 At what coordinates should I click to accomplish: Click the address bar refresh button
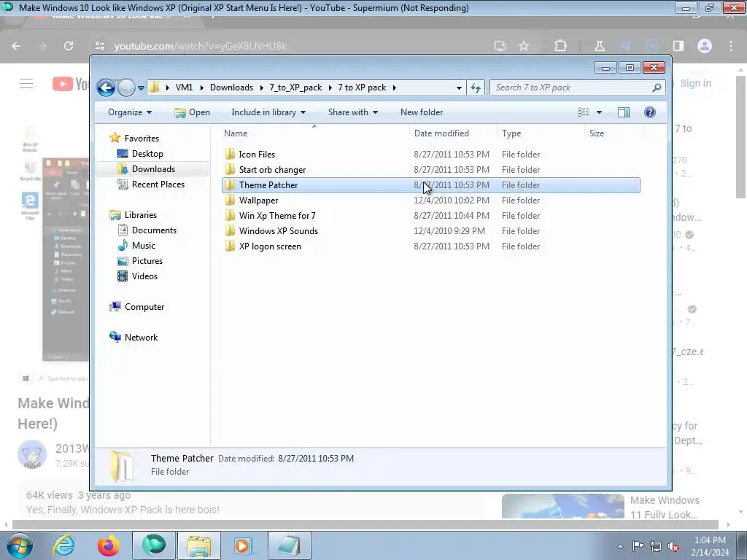click(x=476, y=87)
